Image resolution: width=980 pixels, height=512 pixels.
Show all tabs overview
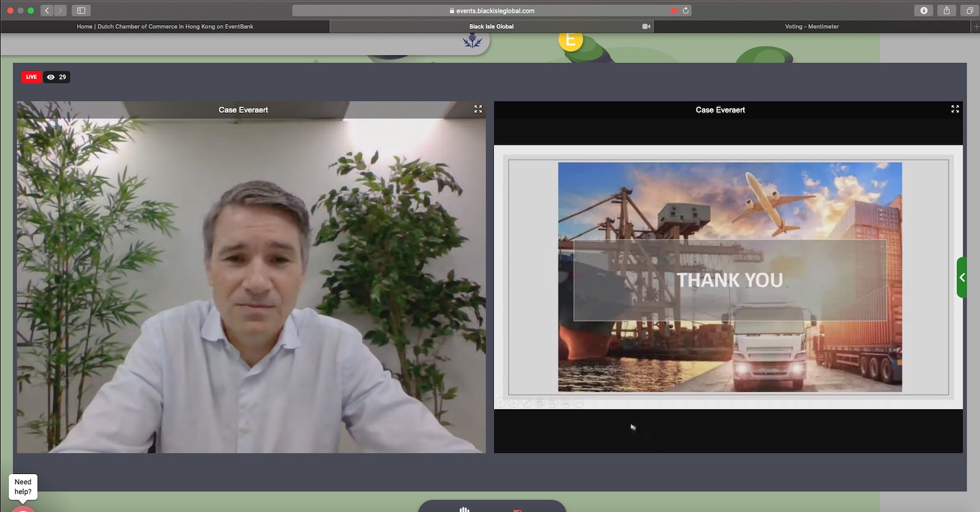(x=969, y=10)
